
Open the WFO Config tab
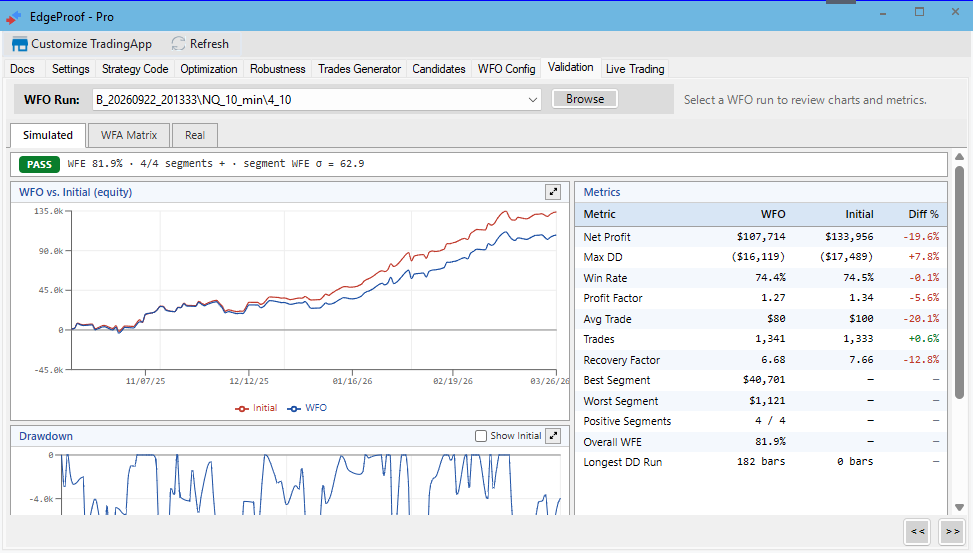tap(506, 69)
